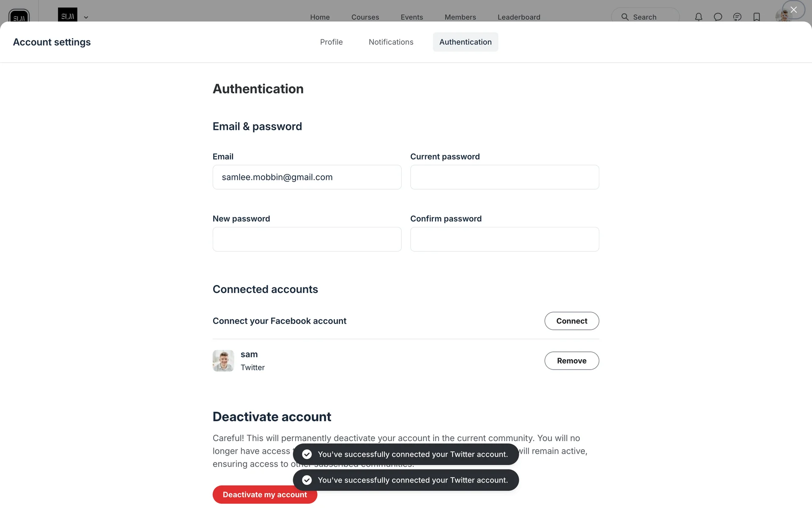Click the Current password field
Viewport: 812px width, 508px height.
coord(504,177)
